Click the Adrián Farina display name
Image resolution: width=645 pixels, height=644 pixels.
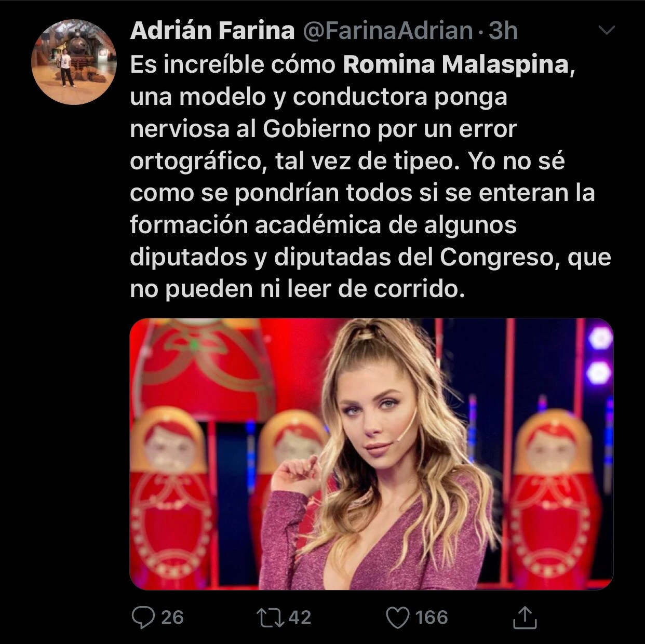(x=212, y=31)
